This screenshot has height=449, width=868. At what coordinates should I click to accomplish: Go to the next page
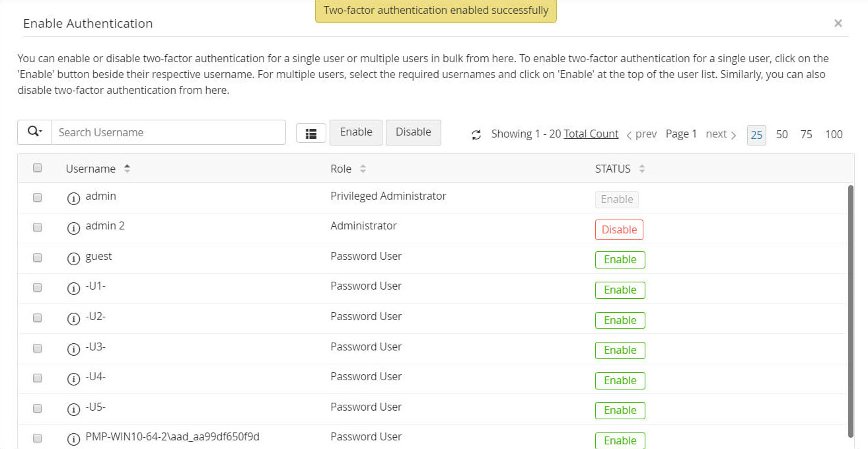[721, 134]
